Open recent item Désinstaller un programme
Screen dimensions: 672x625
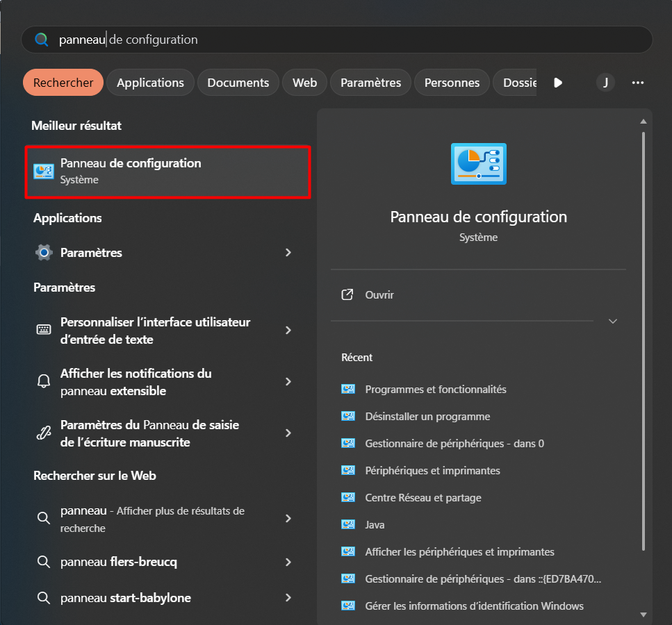tap(427, 417)
